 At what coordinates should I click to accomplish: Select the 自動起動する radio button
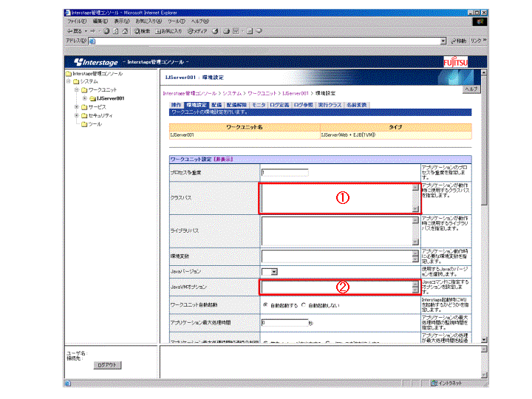[265, 304]
